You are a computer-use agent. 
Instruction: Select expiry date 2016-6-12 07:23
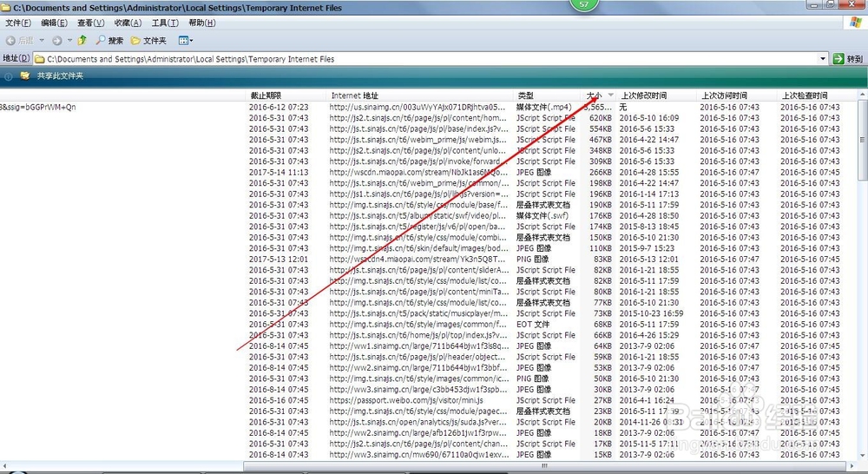pyautogui.click(x=279, y=107)
